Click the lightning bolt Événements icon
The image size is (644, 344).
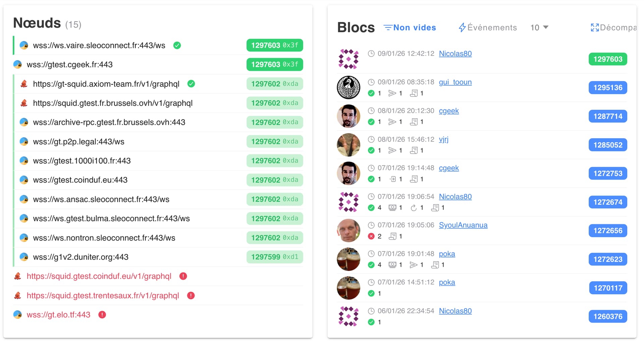(462, 28)
